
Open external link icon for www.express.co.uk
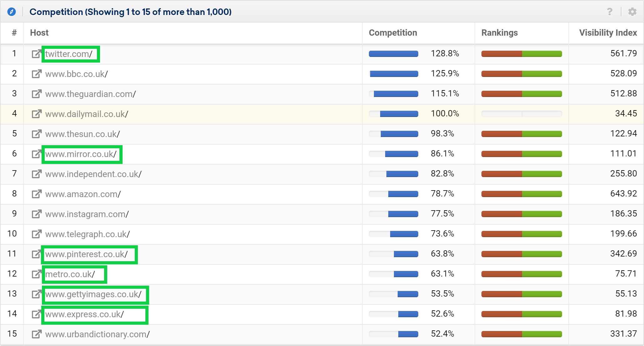click(x=37, y=314)
